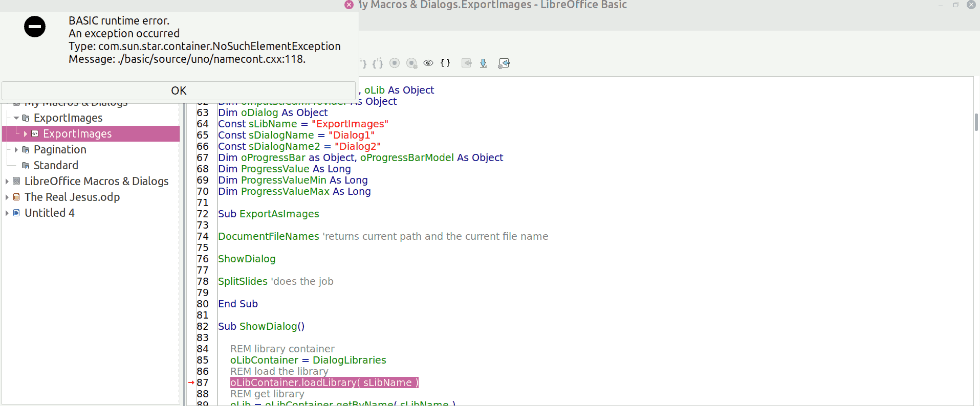Select the Standard library
980x406 pixels.
click(56, 166)
